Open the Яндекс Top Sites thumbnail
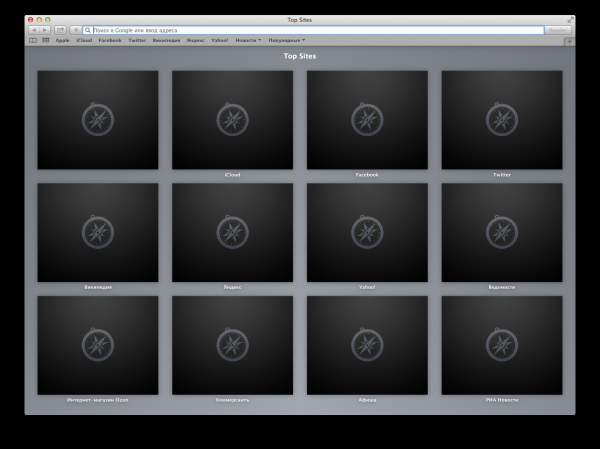The width and height of the screenshot is (600, 449). [232, 232]
